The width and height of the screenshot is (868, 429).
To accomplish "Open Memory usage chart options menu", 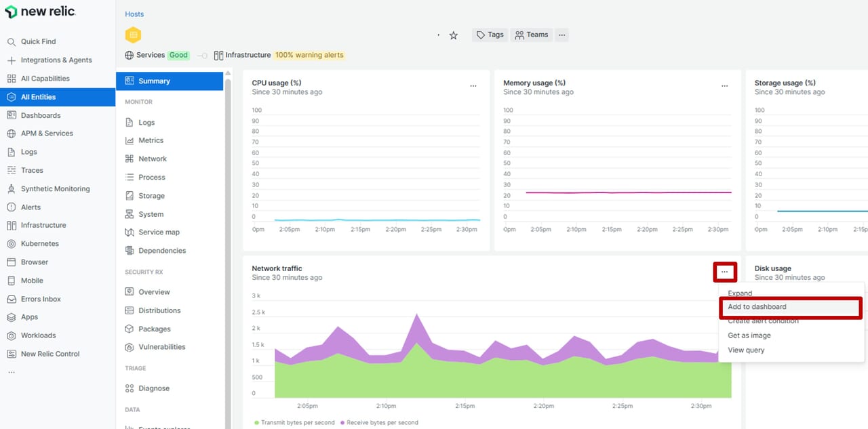I will pos(724,86).
